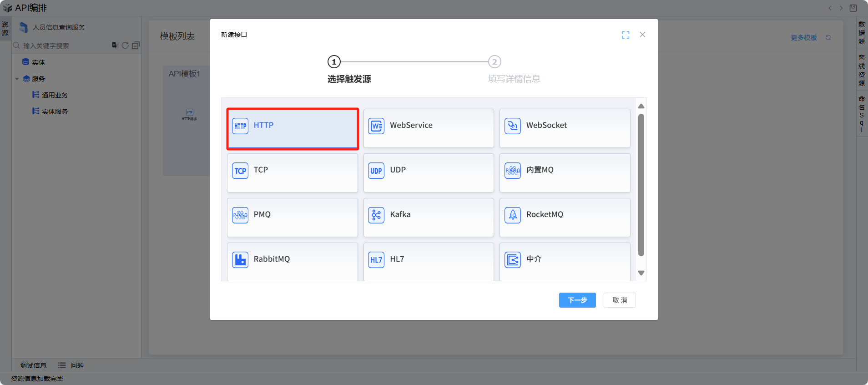Pick the TCP protocol icon

240,171
